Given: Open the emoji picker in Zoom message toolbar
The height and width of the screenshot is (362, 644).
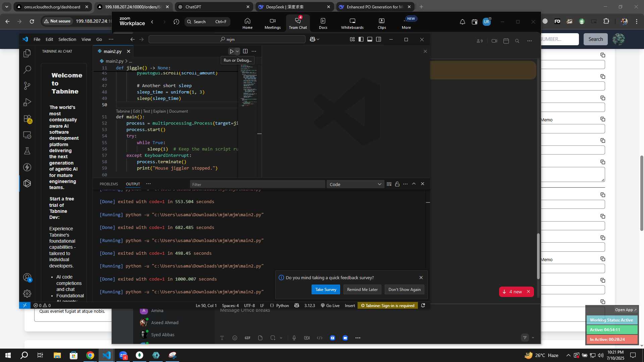Looking at the screenshot, I should pyautogui.click(x=235, y=338).
